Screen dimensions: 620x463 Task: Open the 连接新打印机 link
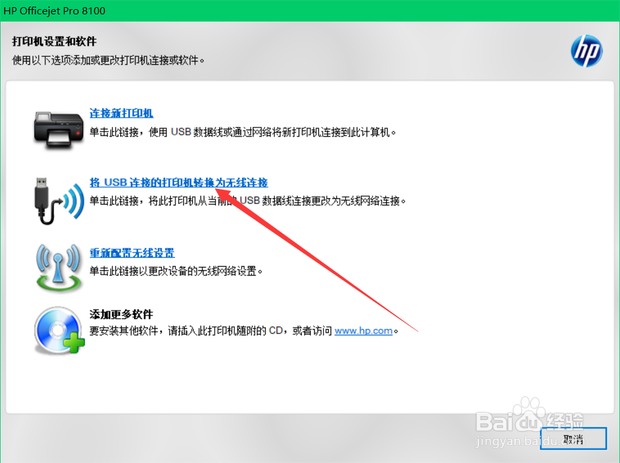point(121,113)
